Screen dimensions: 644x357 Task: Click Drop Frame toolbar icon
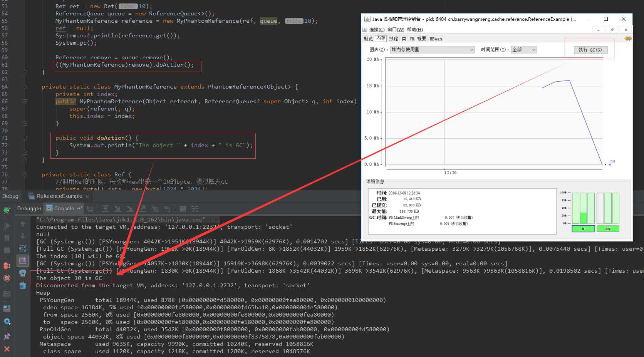(x=155, y=209)
